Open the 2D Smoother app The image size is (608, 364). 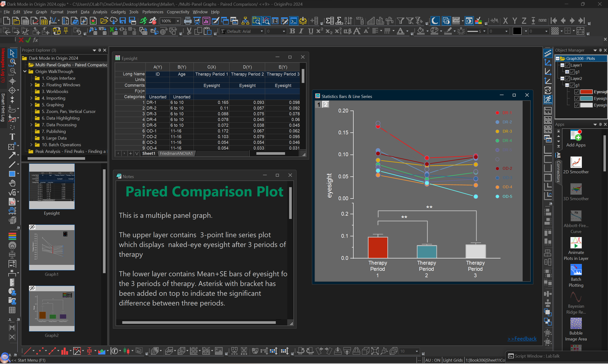(576, 163)
